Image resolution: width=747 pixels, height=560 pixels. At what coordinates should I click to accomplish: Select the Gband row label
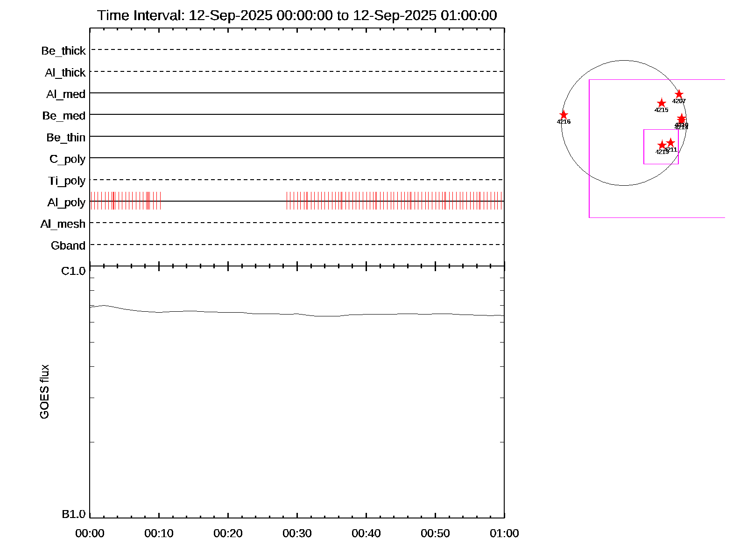coord(68,246)
